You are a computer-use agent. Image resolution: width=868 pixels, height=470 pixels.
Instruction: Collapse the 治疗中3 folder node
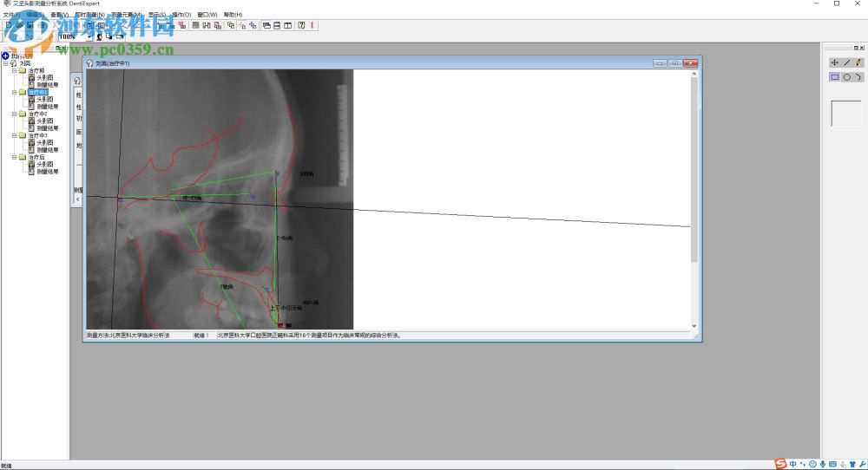click(15, 135)
